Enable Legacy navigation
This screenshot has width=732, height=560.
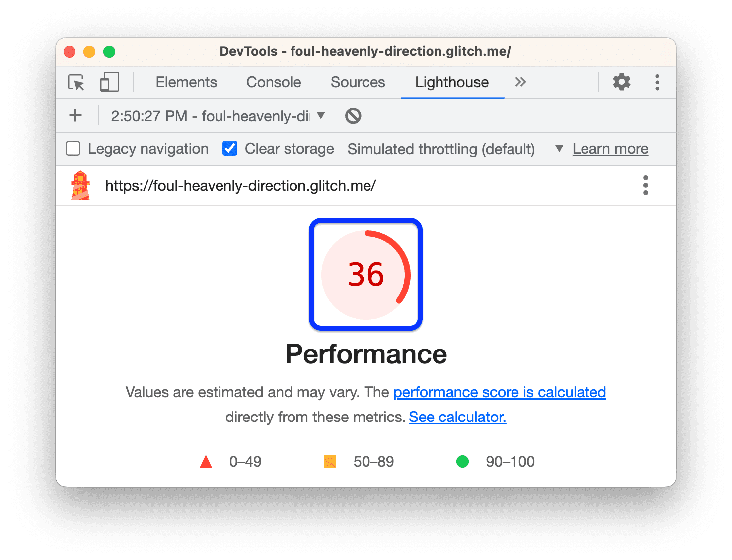73,148
